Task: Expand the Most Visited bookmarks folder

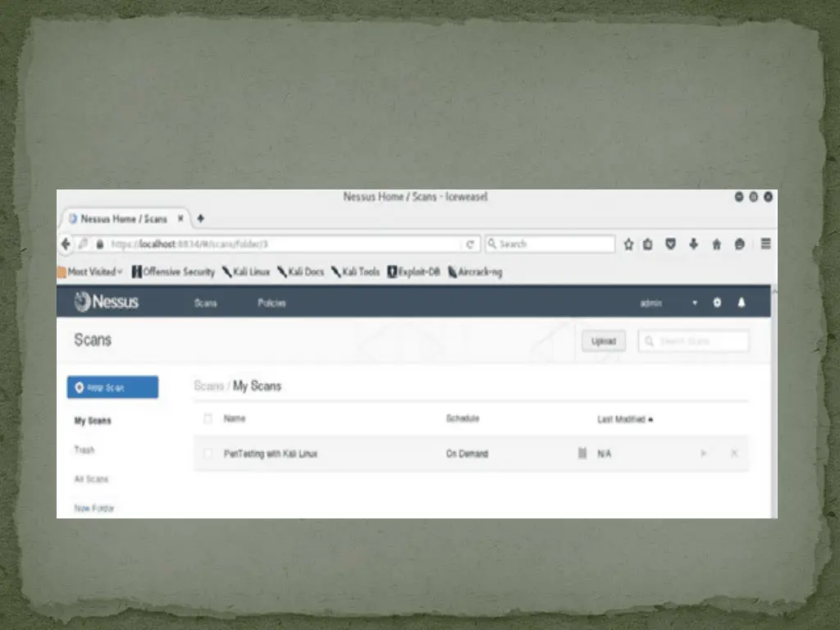Action: (90, 272)
